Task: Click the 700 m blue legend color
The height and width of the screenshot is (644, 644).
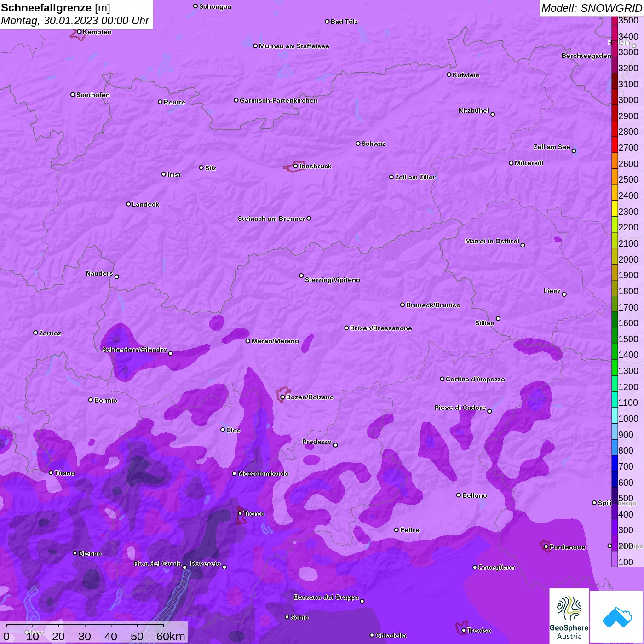Action: (x=615, y=463)
